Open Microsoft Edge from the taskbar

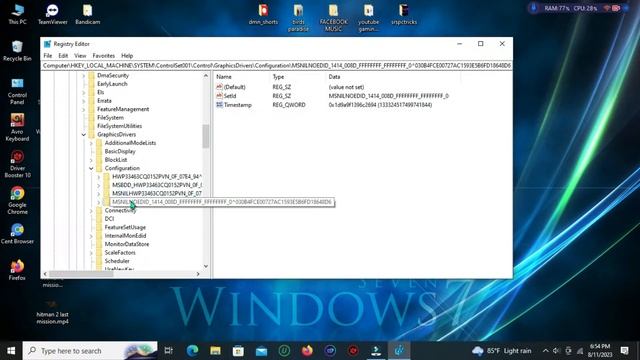pos(192,350)
